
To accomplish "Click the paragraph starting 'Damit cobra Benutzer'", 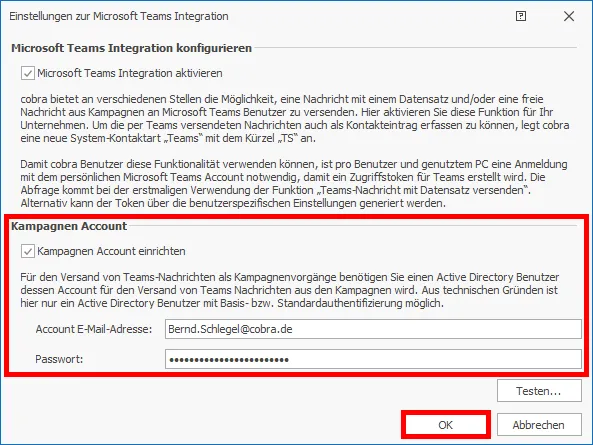I will (294, 184).
